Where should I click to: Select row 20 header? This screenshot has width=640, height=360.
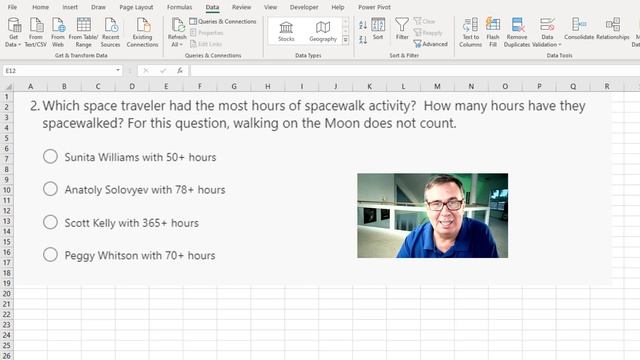(7, 293)
